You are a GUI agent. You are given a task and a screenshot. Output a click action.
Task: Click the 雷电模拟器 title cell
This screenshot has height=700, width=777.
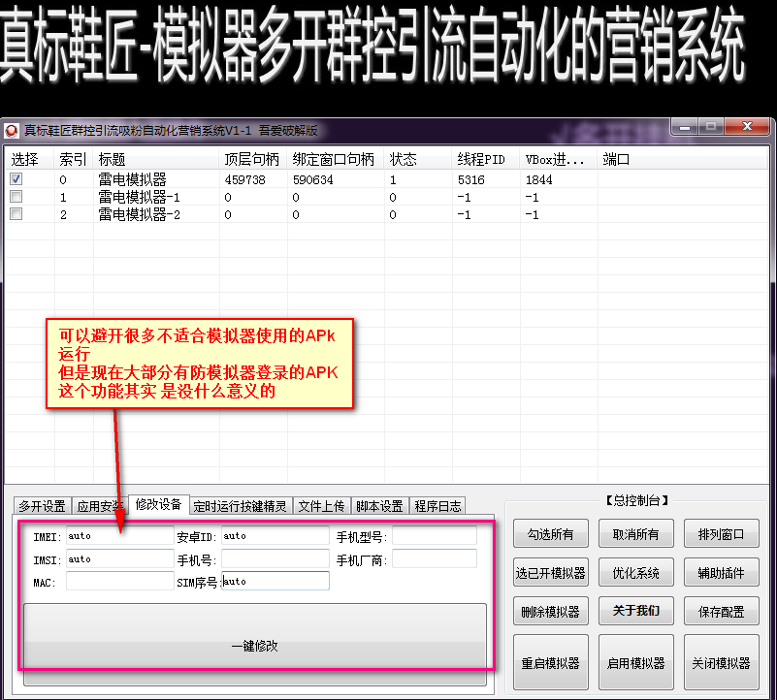point(132,179)
